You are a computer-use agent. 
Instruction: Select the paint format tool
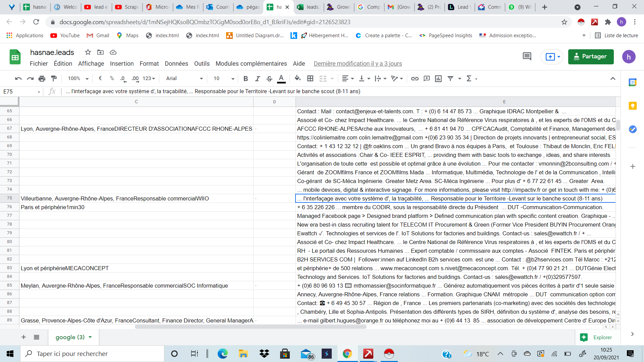54,78
